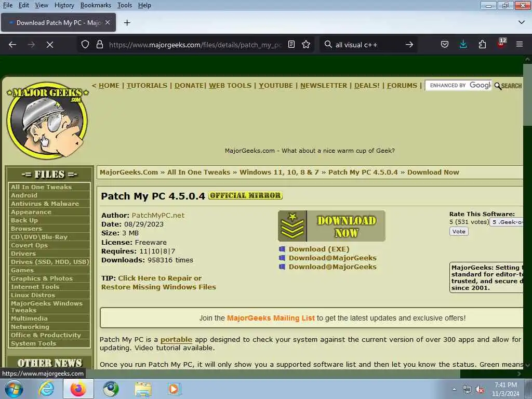This screenshot has height=399, width=532.
Task: Open the rating dropdown 5 Geek-o
Action: [x=507, y=222]
